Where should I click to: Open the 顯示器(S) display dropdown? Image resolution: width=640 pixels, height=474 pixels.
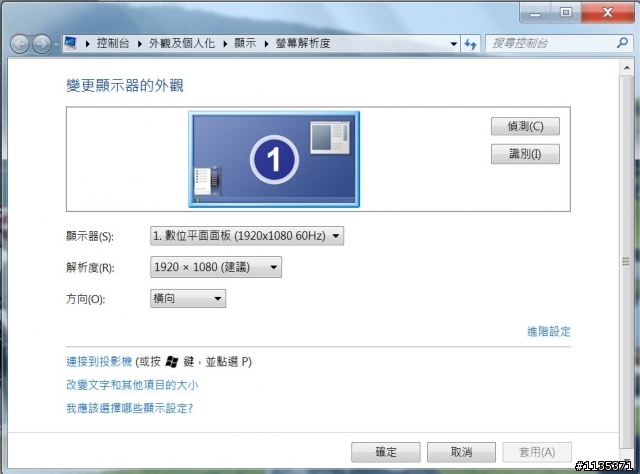click(247, 236)
